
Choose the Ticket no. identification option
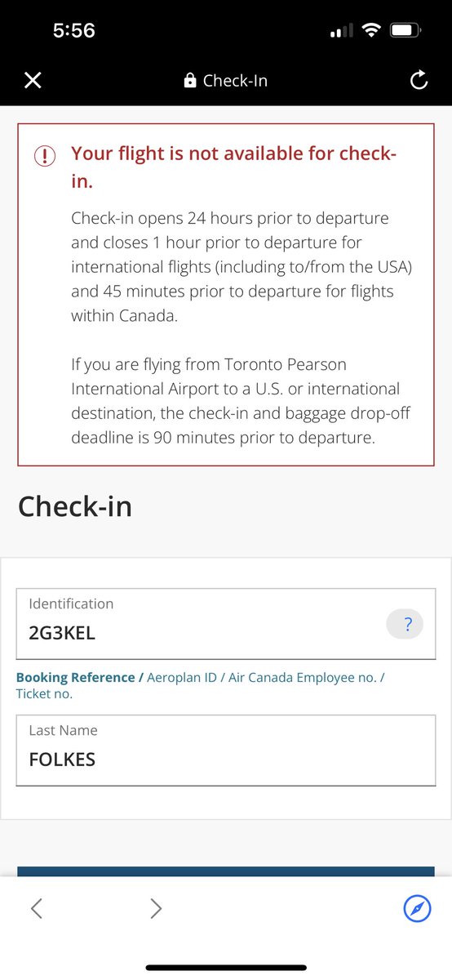click(x=44, y=694)
